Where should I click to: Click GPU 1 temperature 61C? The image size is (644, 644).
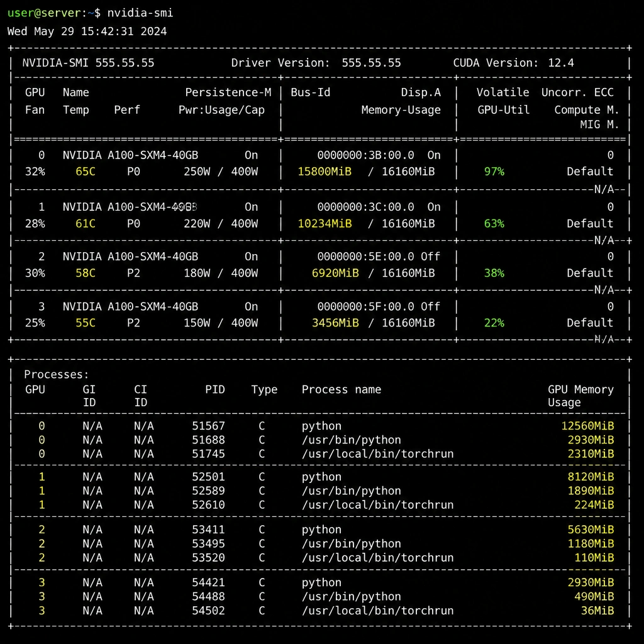pos(86,224)
